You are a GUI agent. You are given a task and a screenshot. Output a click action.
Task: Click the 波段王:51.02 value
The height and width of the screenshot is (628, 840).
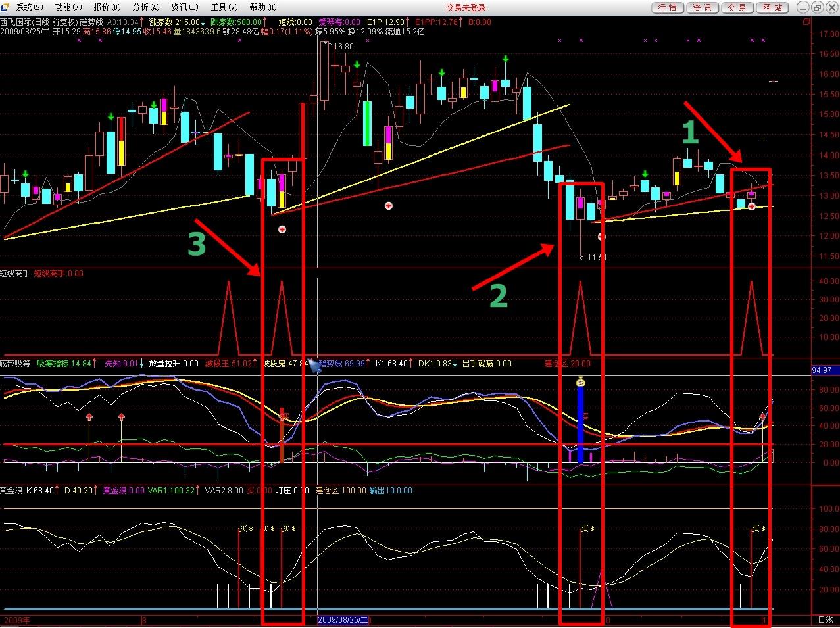coord(229,364)
